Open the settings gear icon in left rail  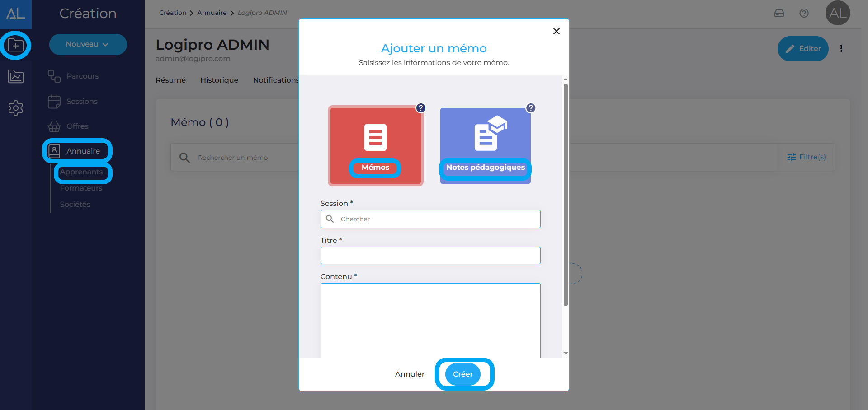point(16,108)
